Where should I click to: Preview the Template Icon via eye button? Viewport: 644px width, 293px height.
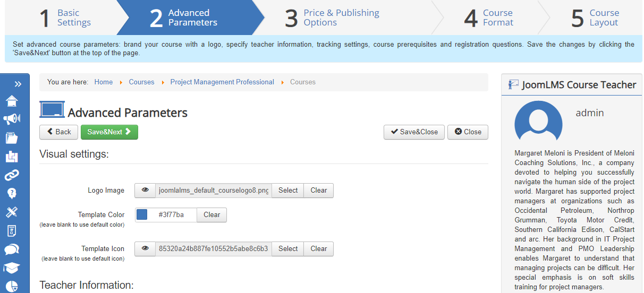(x=145, y=249)
